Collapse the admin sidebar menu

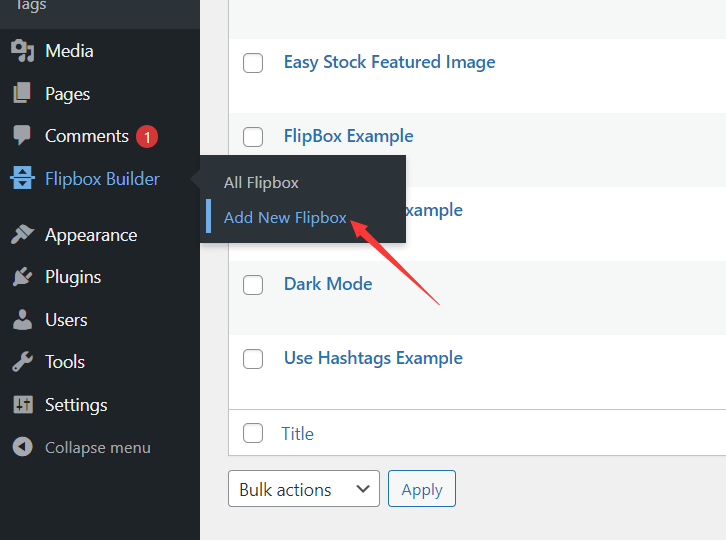(100, 447)
